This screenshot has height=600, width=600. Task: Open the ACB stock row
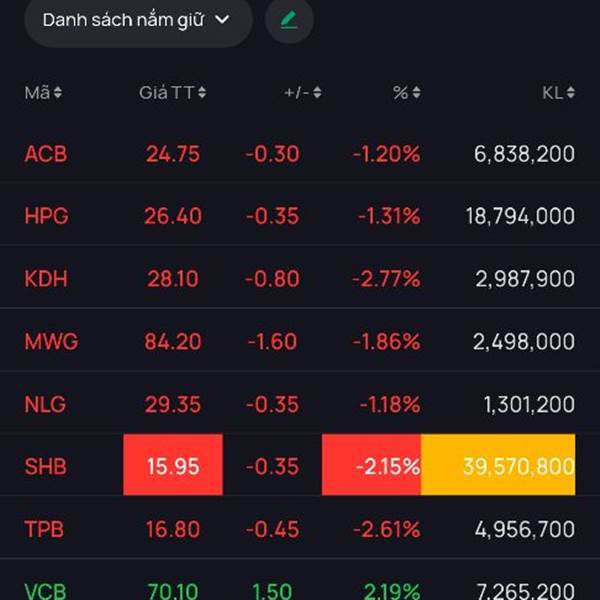[x=300, y=154]
